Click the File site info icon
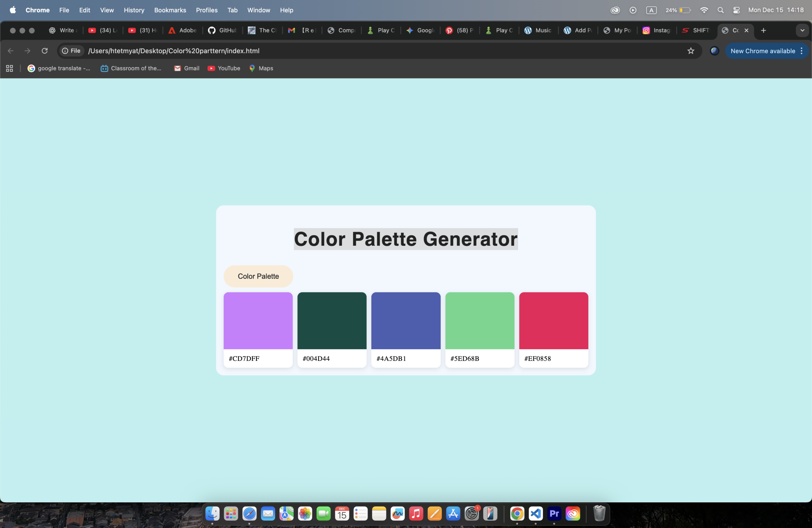Viewport: 812px width, 528px height. coord(65,51)
